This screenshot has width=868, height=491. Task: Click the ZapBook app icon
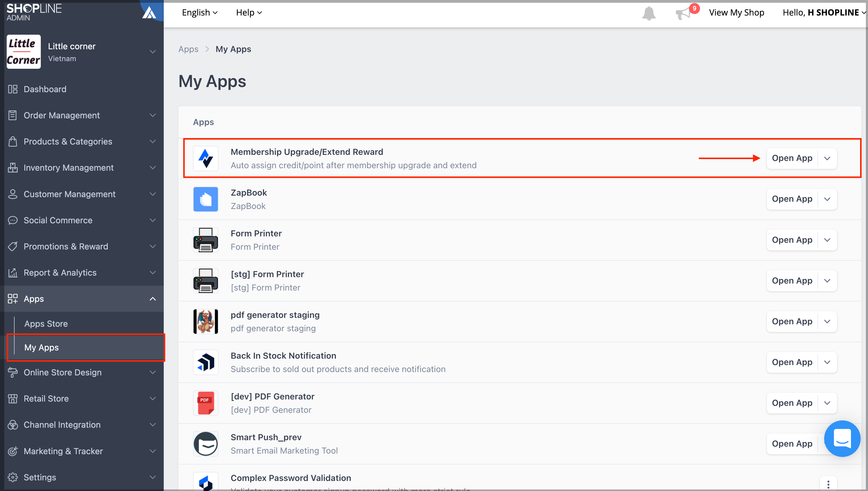pyautogui.click(x=205, y=199)
